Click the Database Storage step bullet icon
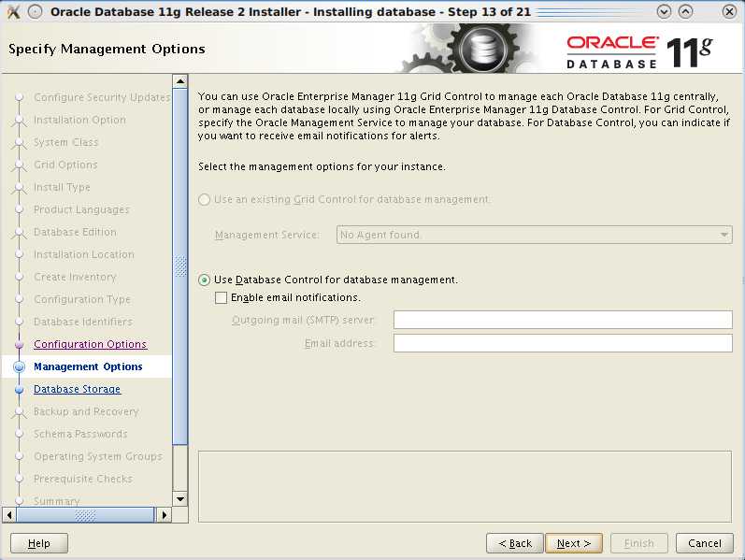Viewport: 745px width, 560px height. pyautogui.click(x=19, y=390)
